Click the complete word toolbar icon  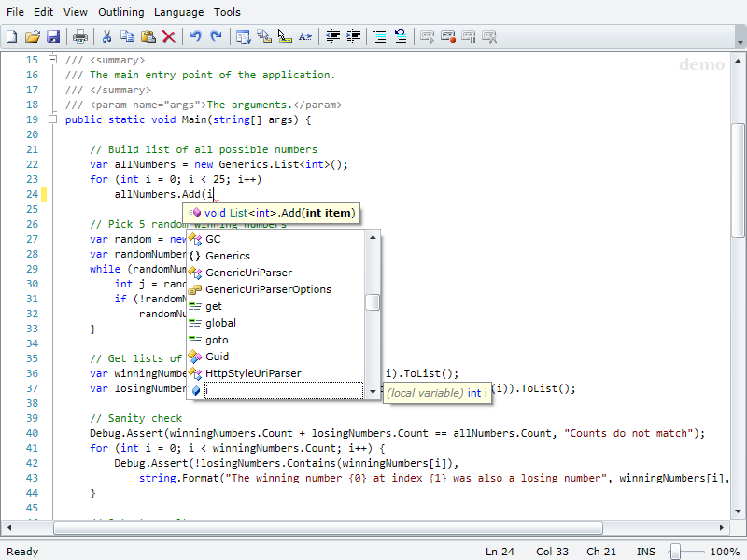pyautogui.click(x=305, y=36)
